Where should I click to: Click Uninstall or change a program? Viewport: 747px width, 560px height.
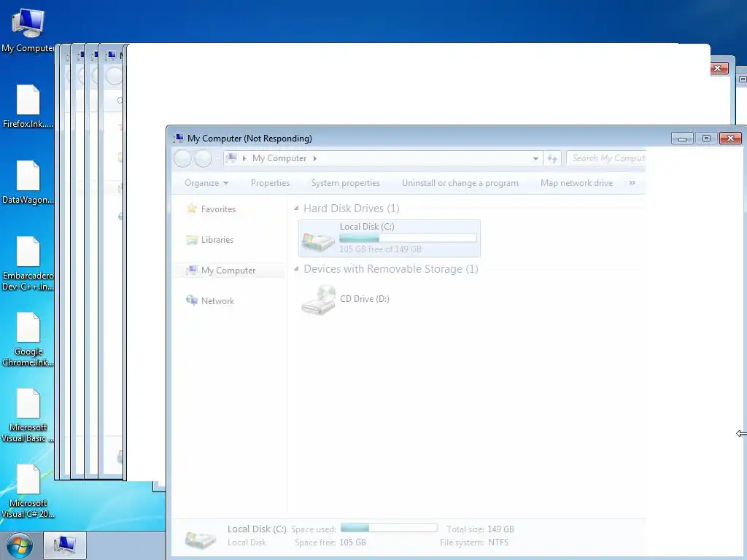[460, 183]
